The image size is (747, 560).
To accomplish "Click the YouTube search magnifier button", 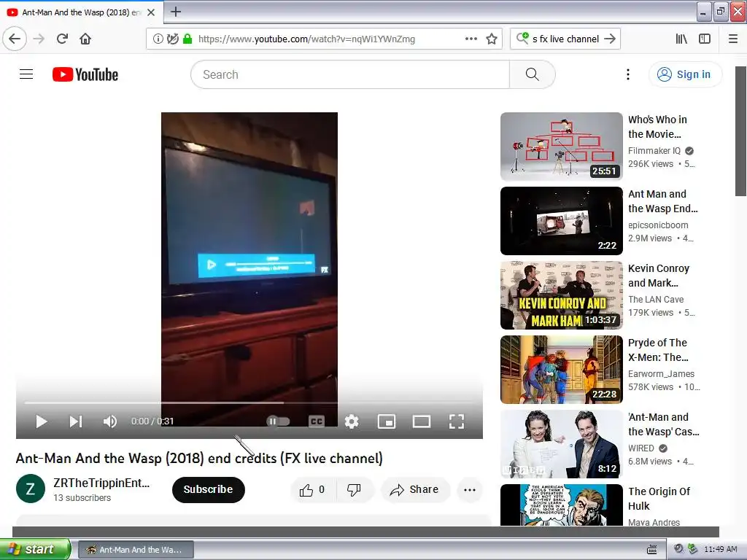I will (x=532, y=74).
